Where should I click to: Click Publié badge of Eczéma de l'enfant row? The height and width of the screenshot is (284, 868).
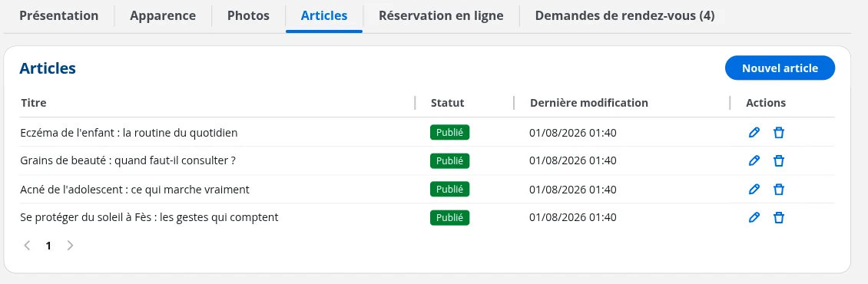pos(449,132)
